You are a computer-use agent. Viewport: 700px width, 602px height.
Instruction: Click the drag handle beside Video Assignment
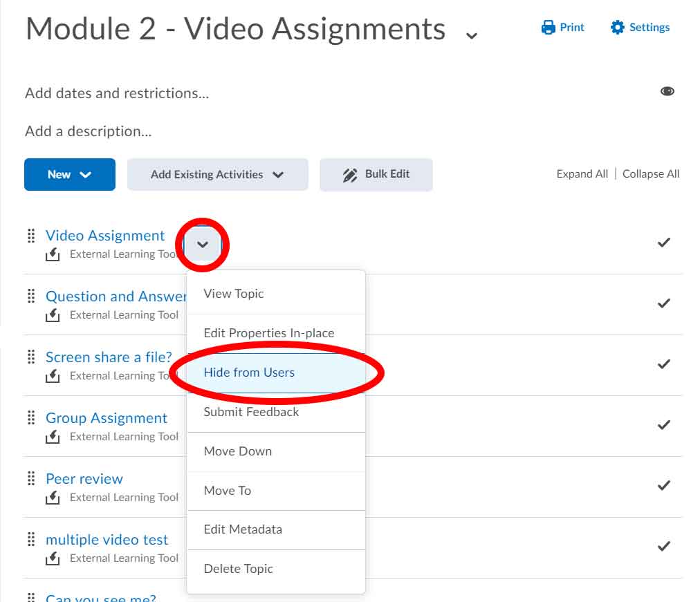[x=31, y=236]
